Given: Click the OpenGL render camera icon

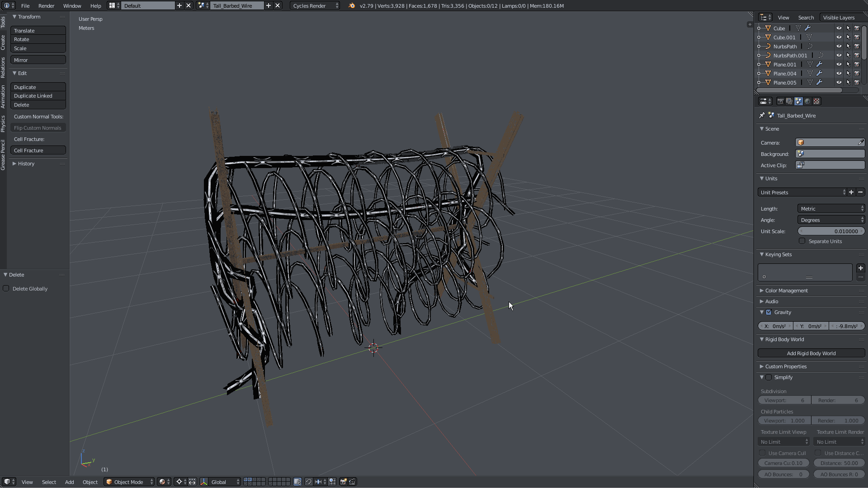Looking at the screenshot, I should pyautogui.click(x=344, y=482).
